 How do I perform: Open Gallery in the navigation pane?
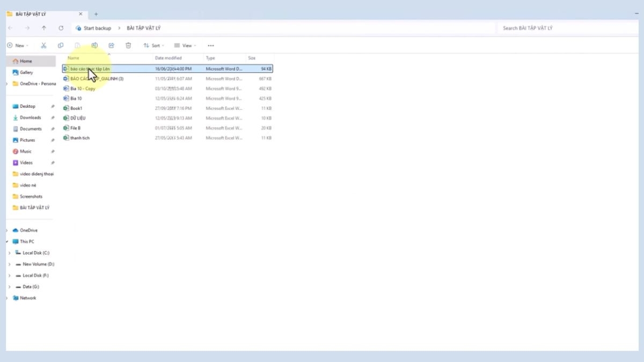26,72
